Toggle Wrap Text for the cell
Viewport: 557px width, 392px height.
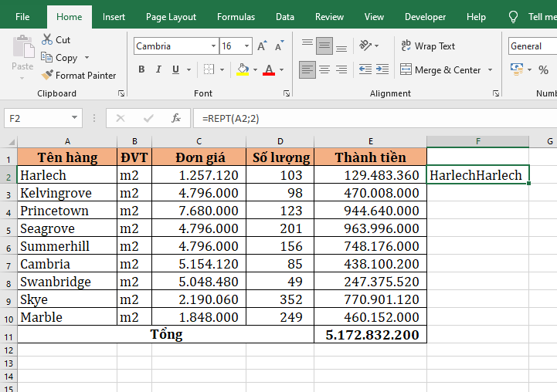click(428, 46)
